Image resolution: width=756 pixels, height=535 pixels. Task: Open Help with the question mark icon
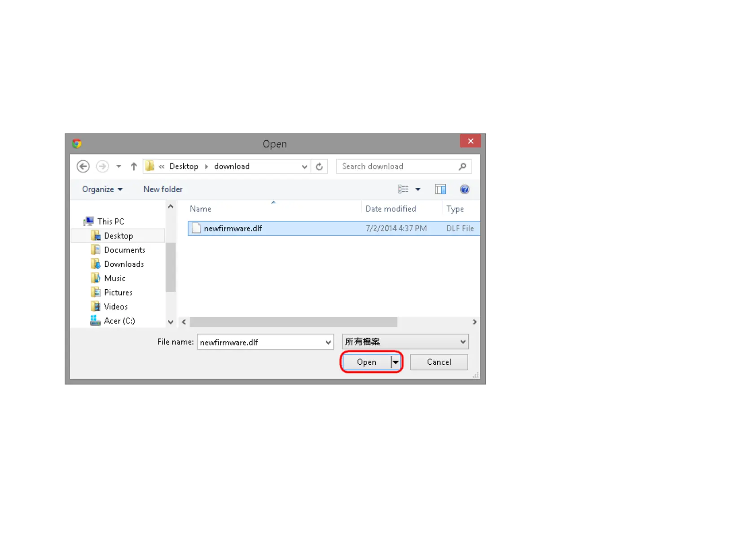coord(465,190)
